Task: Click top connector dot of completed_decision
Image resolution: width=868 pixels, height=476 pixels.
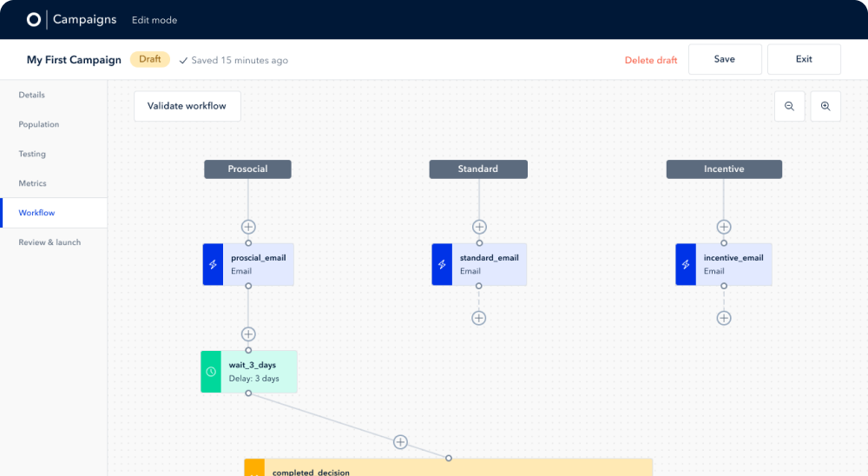Action: [449, 459]
